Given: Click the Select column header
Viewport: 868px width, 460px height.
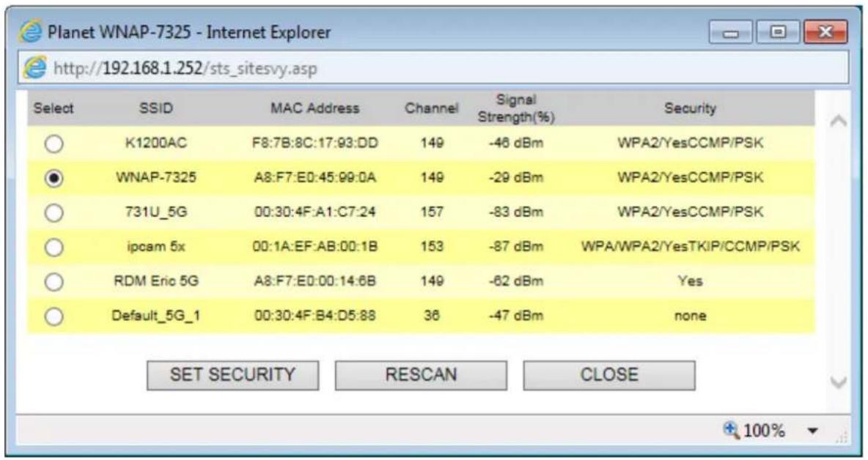Looking at the screenshot, I should pos(53,108).
